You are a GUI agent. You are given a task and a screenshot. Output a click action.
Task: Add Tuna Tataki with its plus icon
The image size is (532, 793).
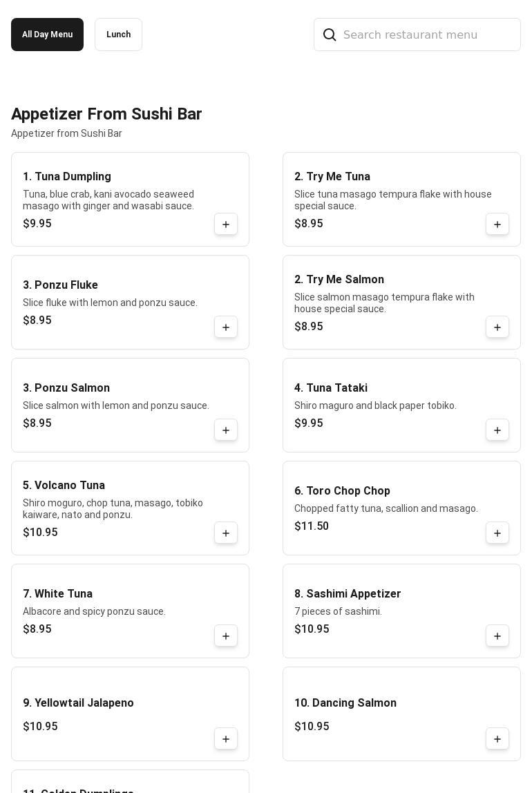(x=497, y=430)
